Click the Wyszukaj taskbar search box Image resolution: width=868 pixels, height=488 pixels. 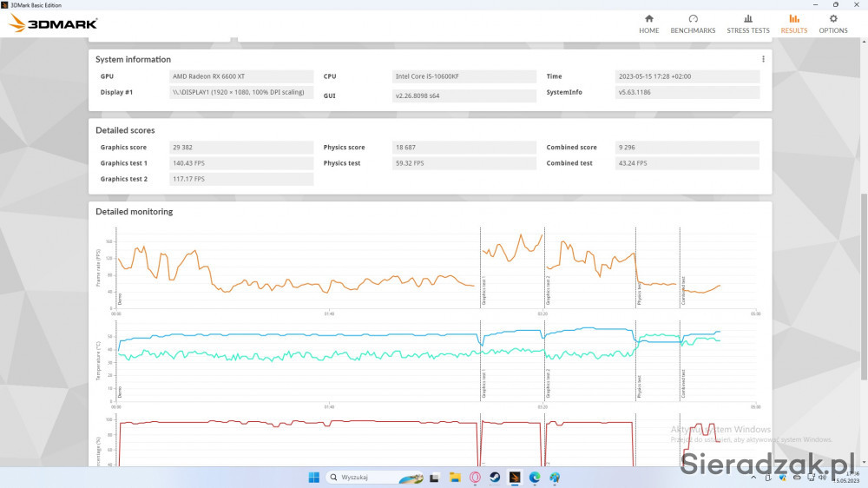point(376,477)
